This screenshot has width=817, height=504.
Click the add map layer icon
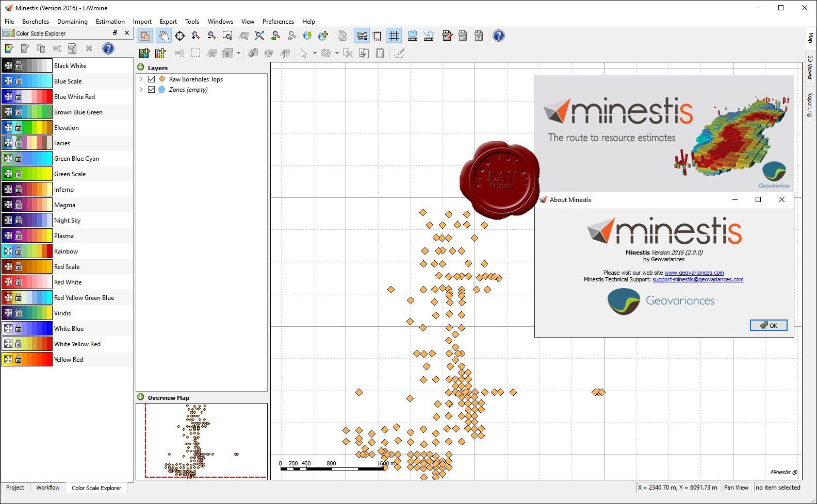click(x=144, y=53)
